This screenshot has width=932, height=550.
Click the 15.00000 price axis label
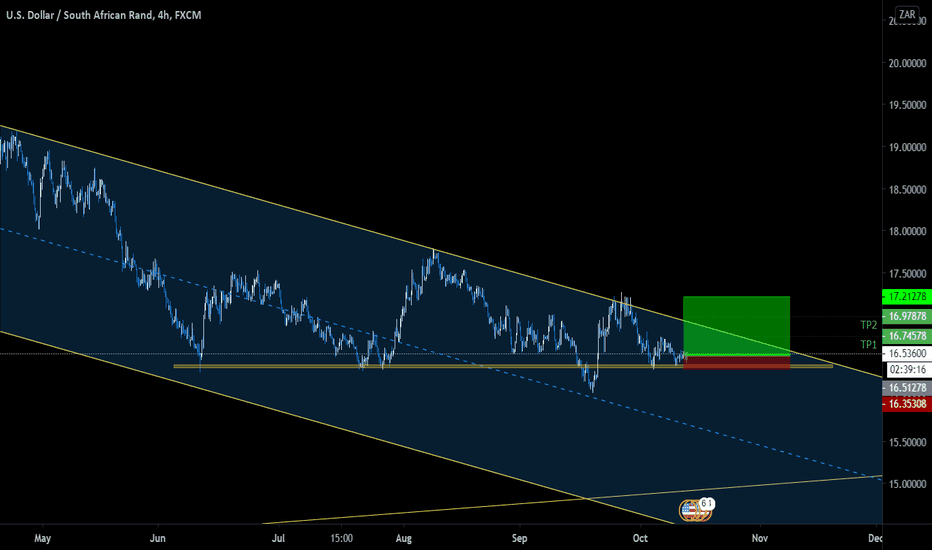tap(907, 484)
